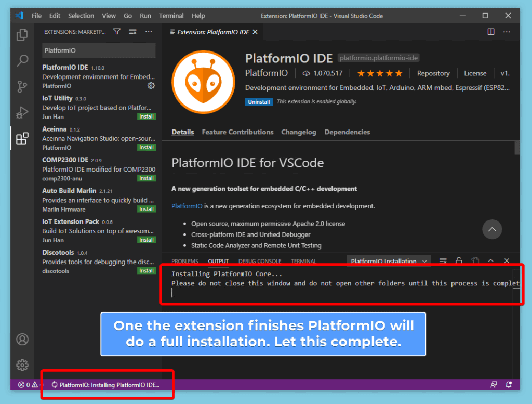Click PlatformIO installing status bar item
This screenshot has height=404, width=532.
point(105,385)
